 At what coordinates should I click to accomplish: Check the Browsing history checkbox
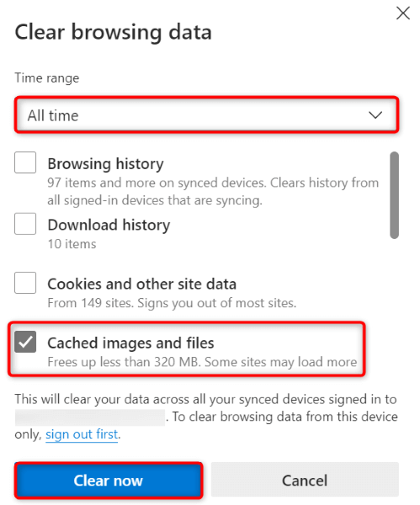[25, 162]
